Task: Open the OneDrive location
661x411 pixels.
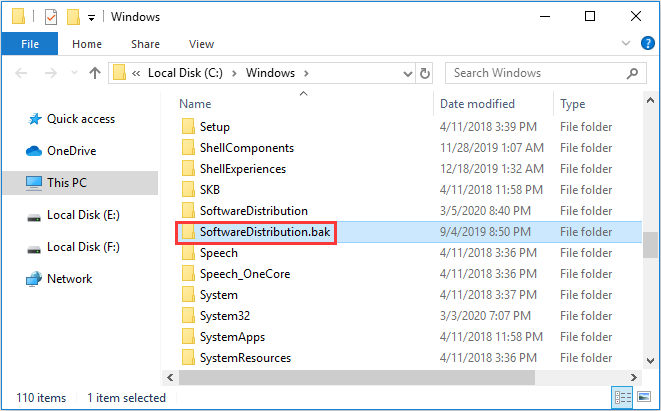Action: click(x=70, y=150)
